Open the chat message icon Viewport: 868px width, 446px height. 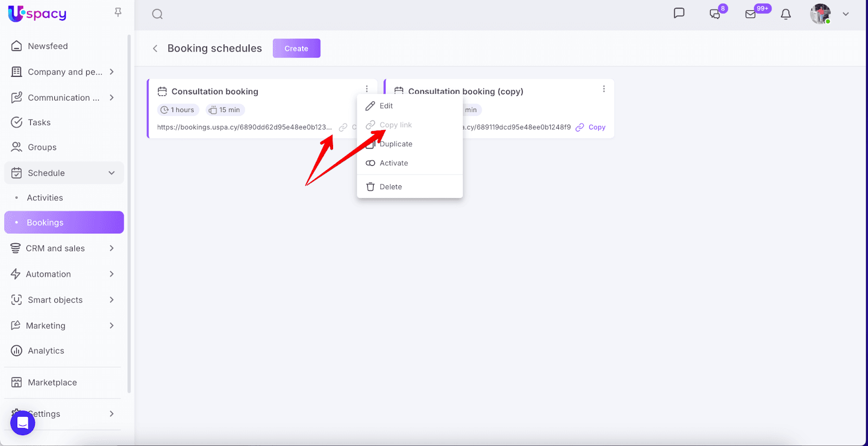point(679,14)
